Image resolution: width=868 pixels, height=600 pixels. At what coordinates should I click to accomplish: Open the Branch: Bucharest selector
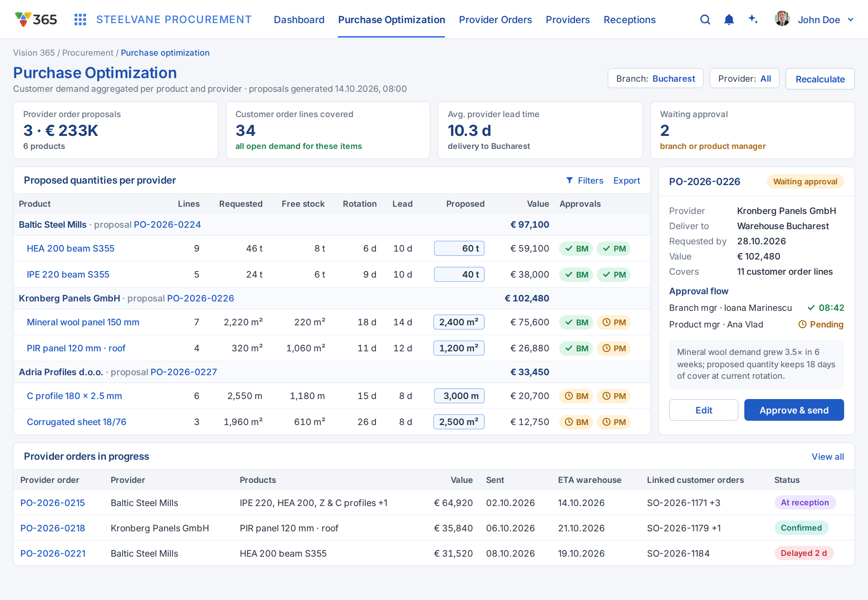pyautogui.click(x=655, y=78)
